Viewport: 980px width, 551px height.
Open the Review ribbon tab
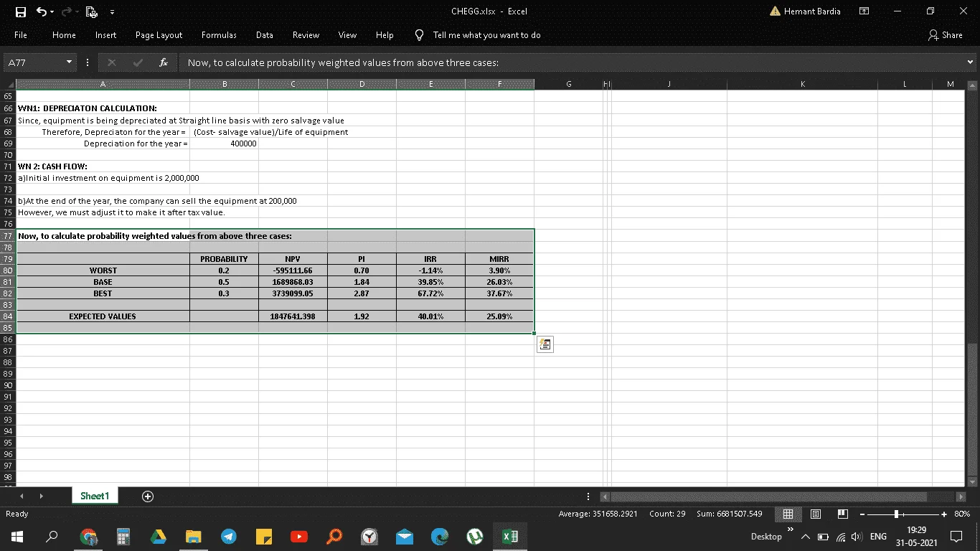(306, 35)
